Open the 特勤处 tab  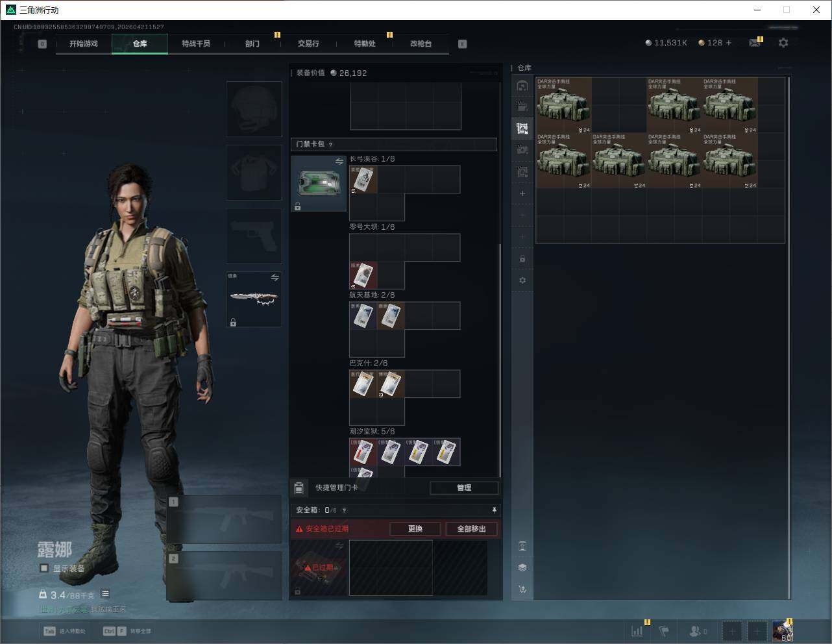pyautogui.click(x=365, y=43)
